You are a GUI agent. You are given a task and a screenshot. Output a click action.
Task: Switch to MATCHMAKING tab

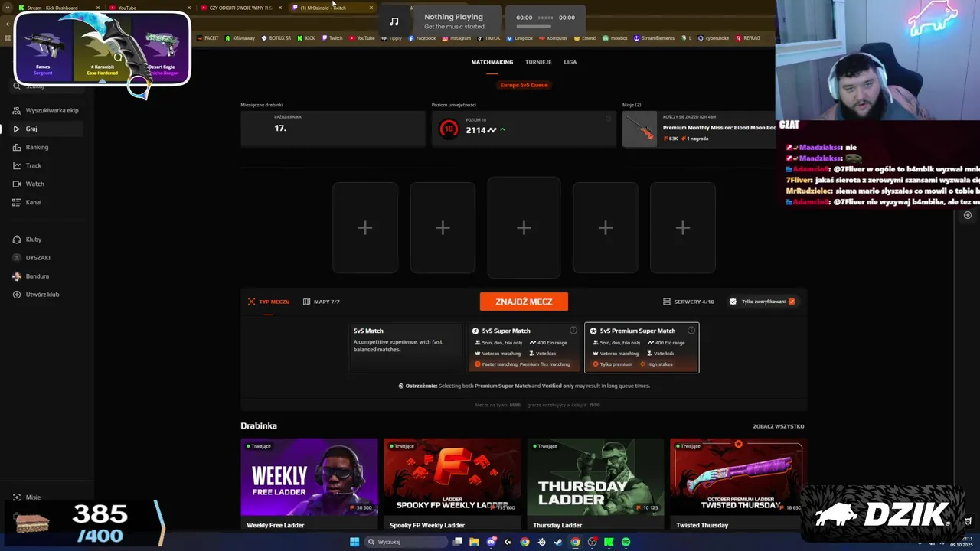[x=492, y=62]
